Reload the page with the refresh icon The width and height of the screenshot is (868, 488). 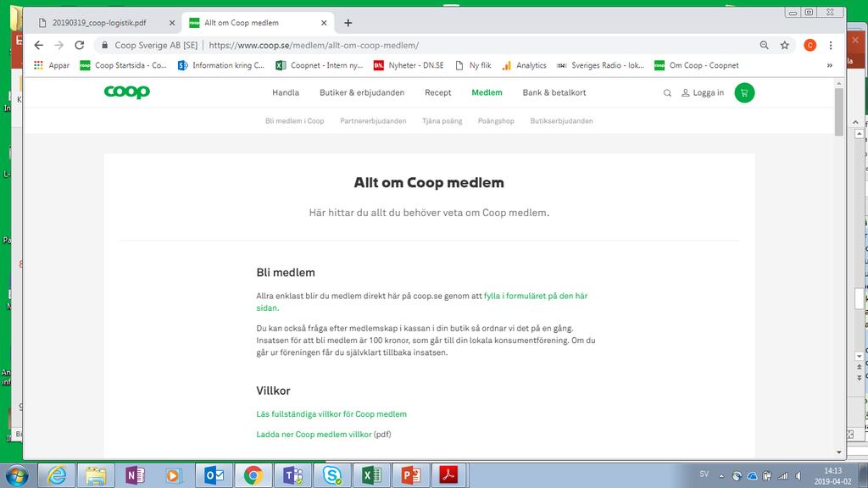click(x=80, y=46)
